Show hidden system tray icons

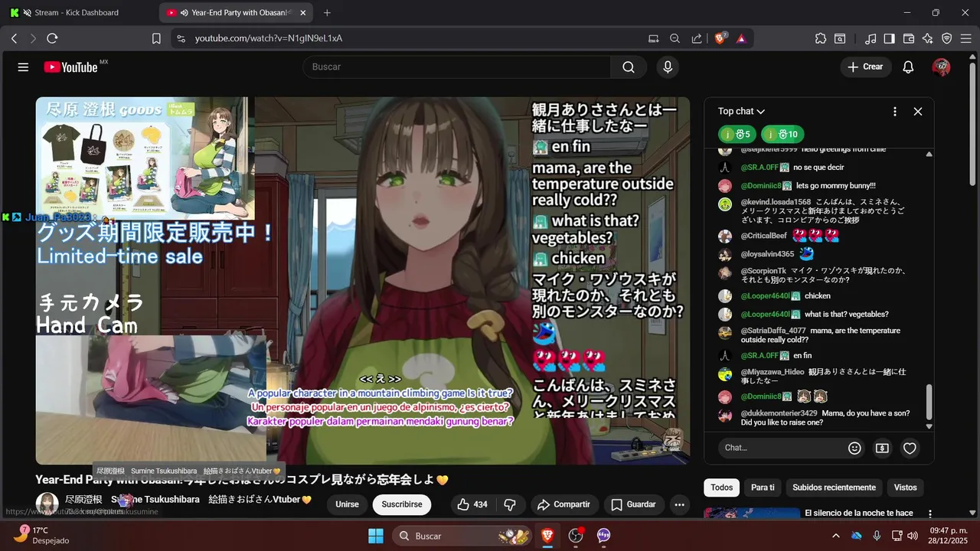(835, 536)
